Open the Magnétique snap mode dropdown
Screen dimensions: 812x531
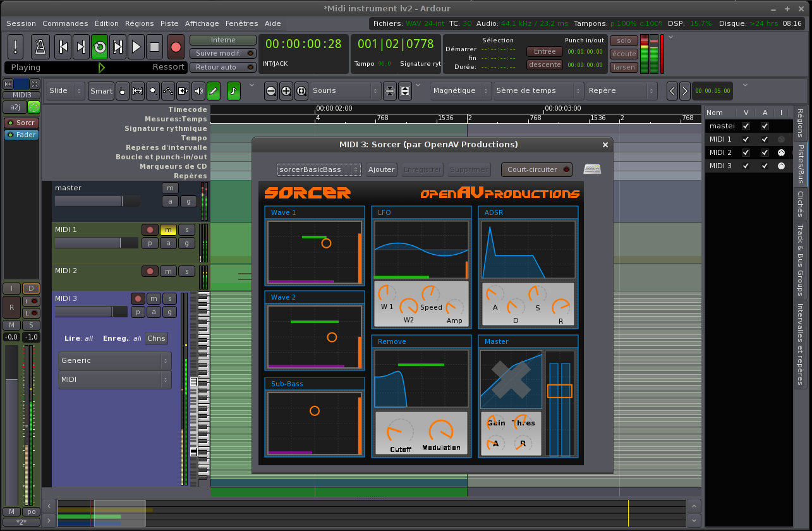click(461, 91)
